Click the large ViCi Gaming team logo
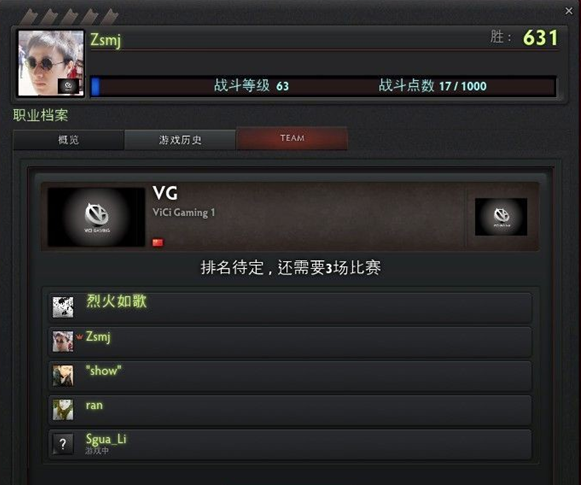 [x=96, y=217]
